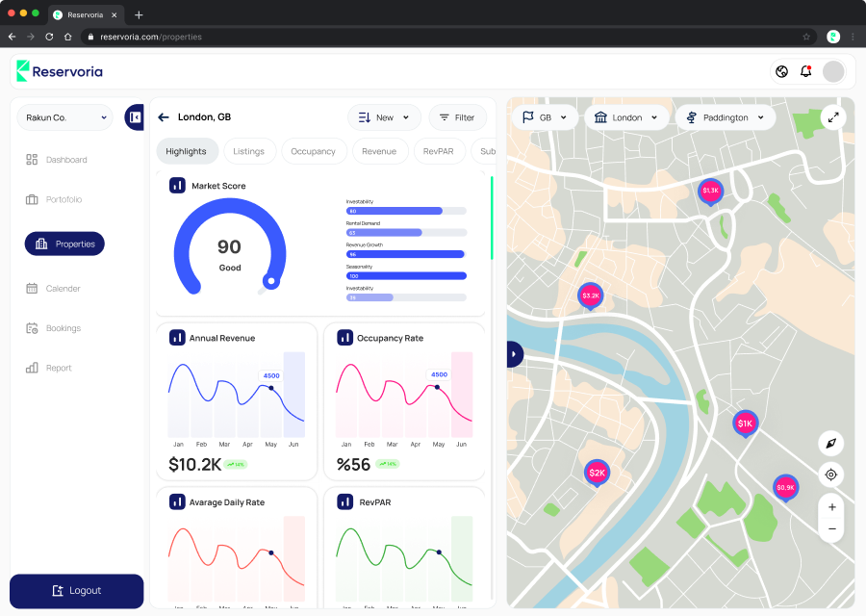Expand map to fullscreen with arrows icon
The image size is (866, 616).
833,117
